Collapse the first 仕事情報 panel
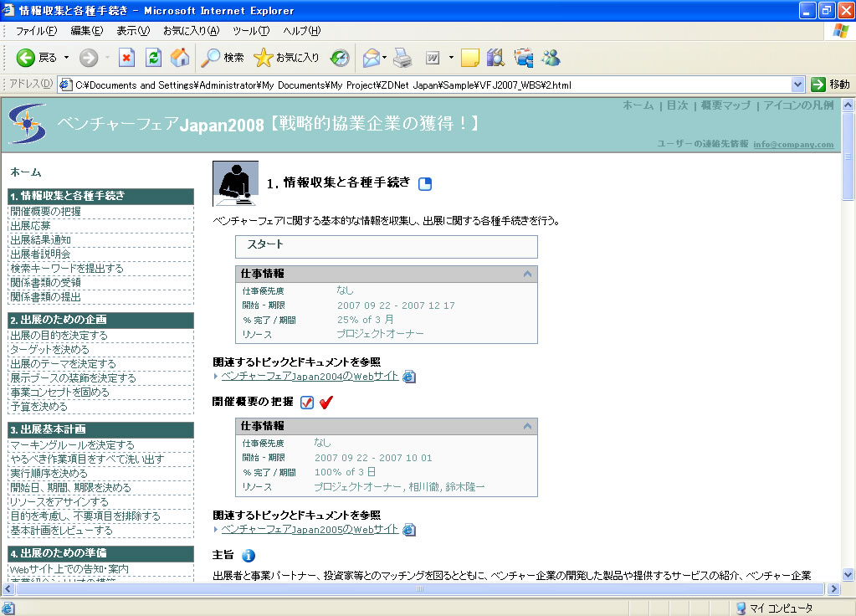Viewport: 856px width, 616px height. tap(527, 274)
